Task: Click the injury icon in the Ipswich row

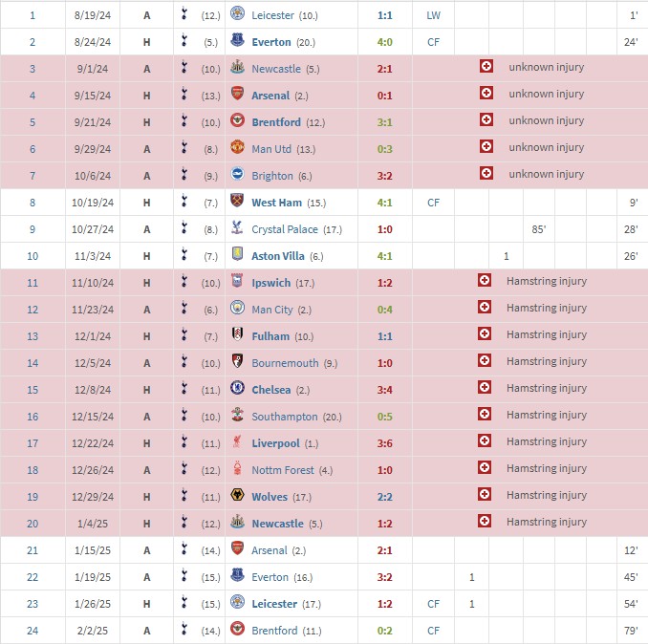Action: [x=485, y=281]
